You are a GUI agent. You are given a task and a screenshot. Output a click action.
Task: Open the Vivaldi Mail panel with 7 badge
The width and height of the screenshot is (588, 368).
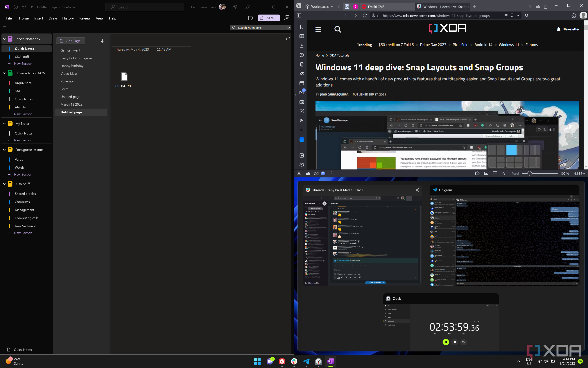302,92
